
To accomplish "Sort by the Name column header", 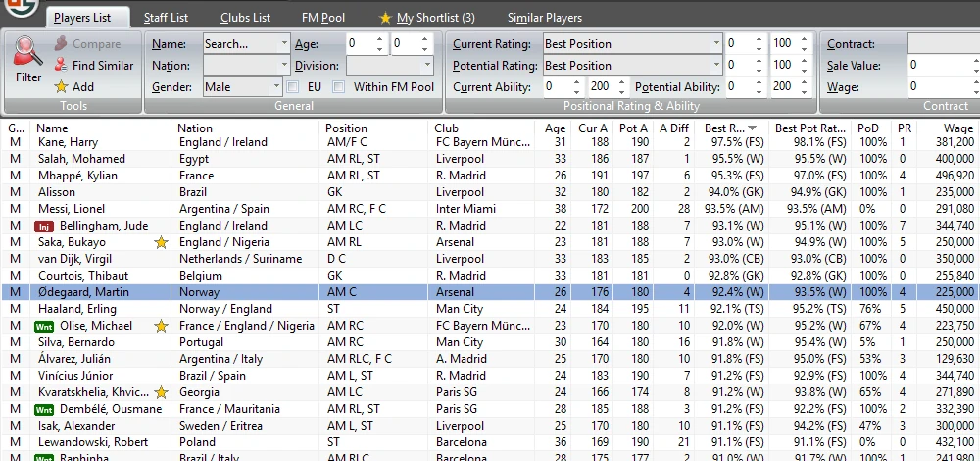I will pos(100,128).
